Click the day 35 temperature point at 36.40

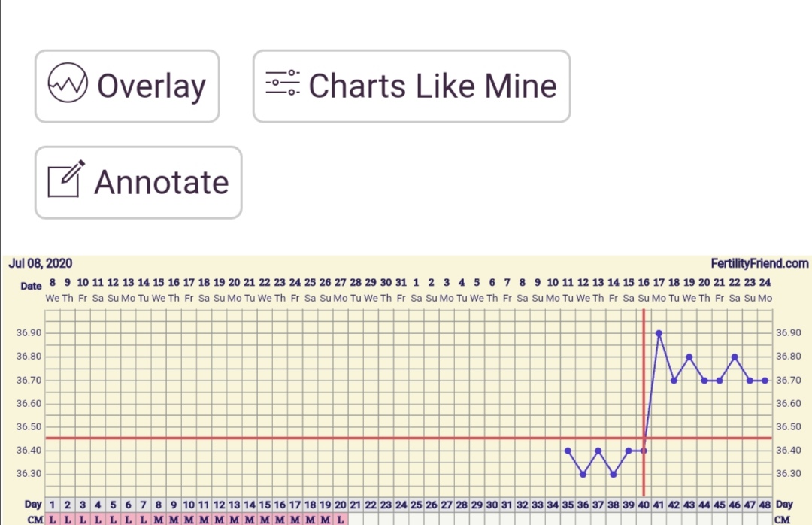point(568,451)
